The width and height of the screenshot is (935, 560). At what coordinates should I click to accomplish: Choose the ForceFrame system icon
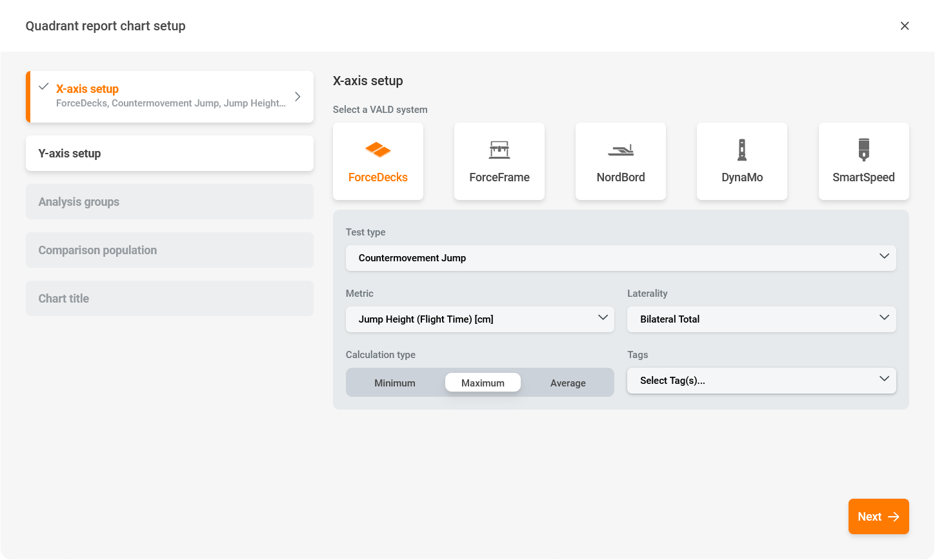[499, 150]
